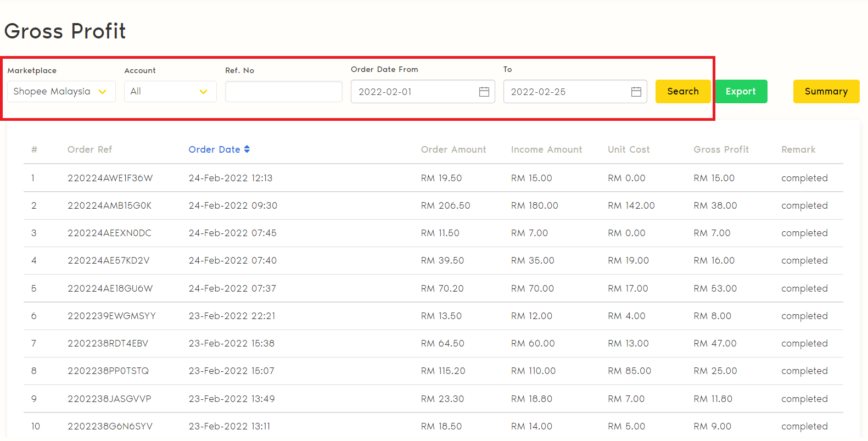Click order amount RM 70.20
Image resolution: width=868 pixels, height=441 pixels.
coord(443,288)
